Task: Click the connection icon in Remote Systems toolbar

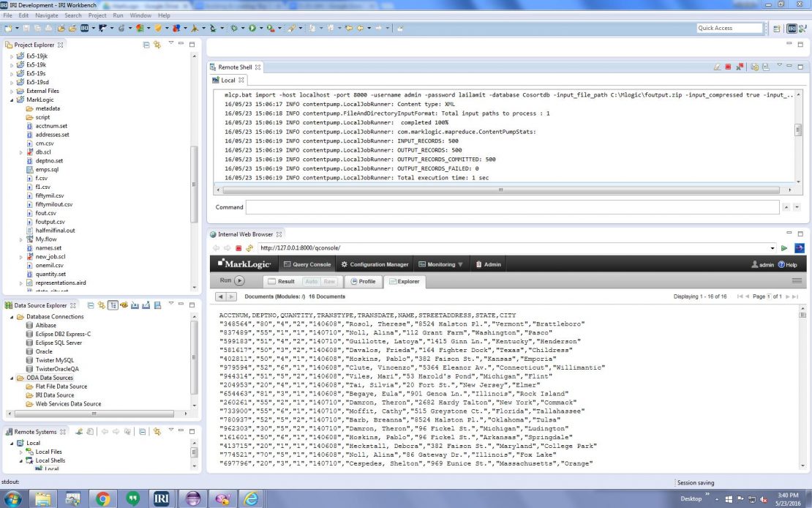Action: (x=79, y=432)
